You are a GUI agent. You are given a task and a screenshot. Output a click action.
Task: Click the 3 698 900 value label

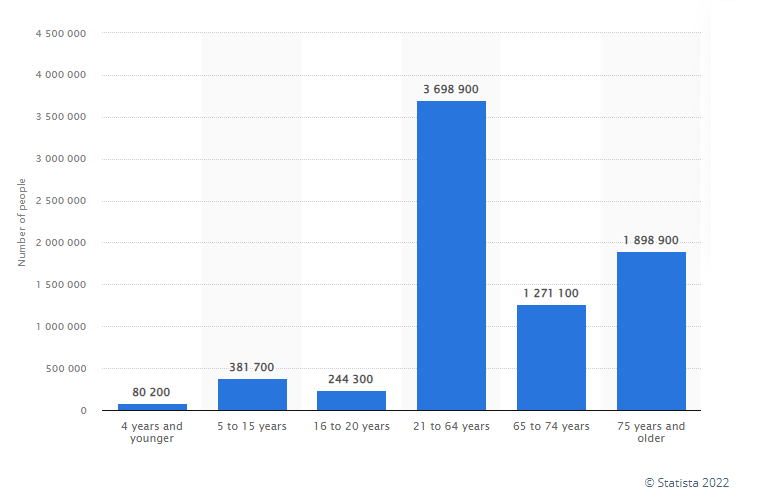pos(451,89)
